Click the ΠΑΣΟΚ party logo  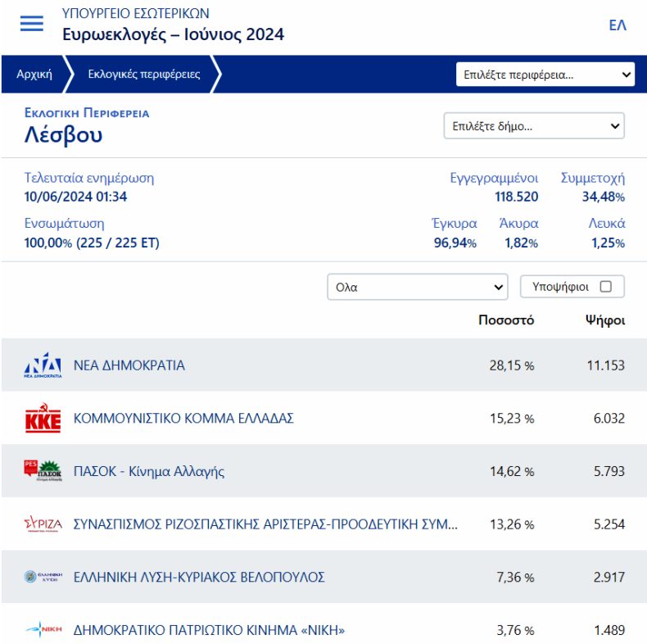point(43,470)
